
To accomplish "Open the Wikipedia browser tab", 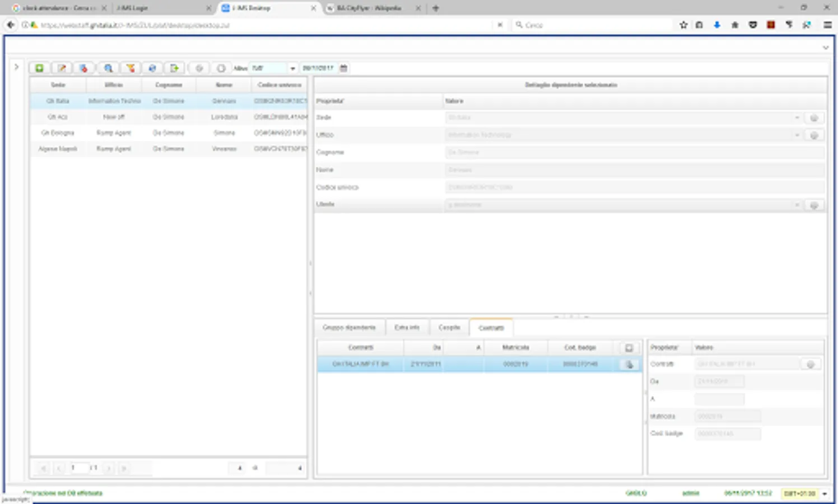I will click(x=369, y=8).
